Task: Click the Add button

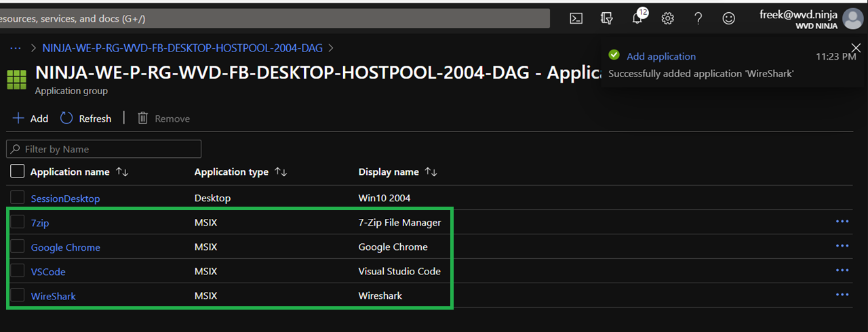Action: (31, 119)
